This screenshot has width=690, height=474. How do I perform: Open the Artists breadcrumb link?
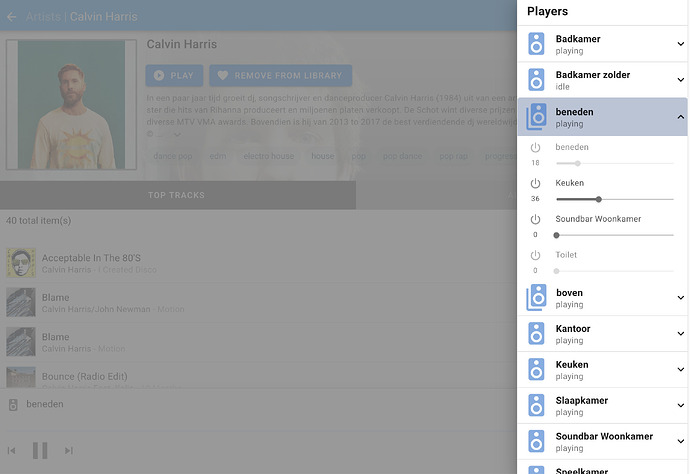pos(43,17)
